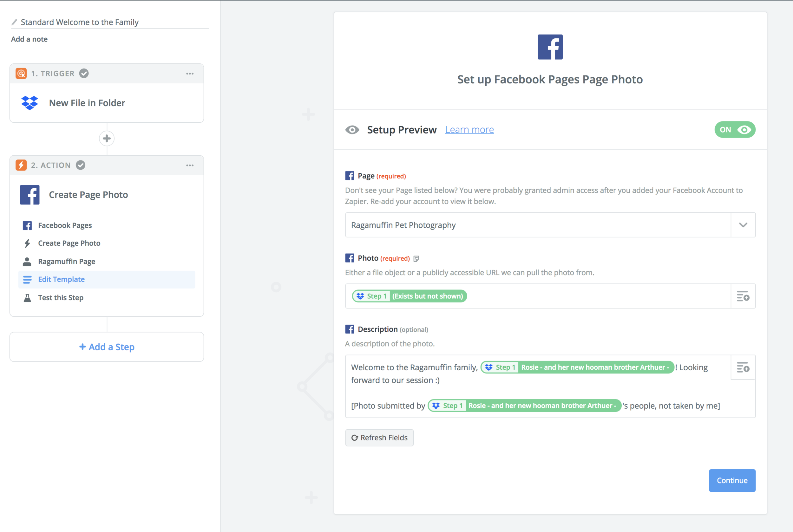Open the 'Learn more' link
Image resolution: width=793 pixels, height=532 pixels.
click(469, 130)
